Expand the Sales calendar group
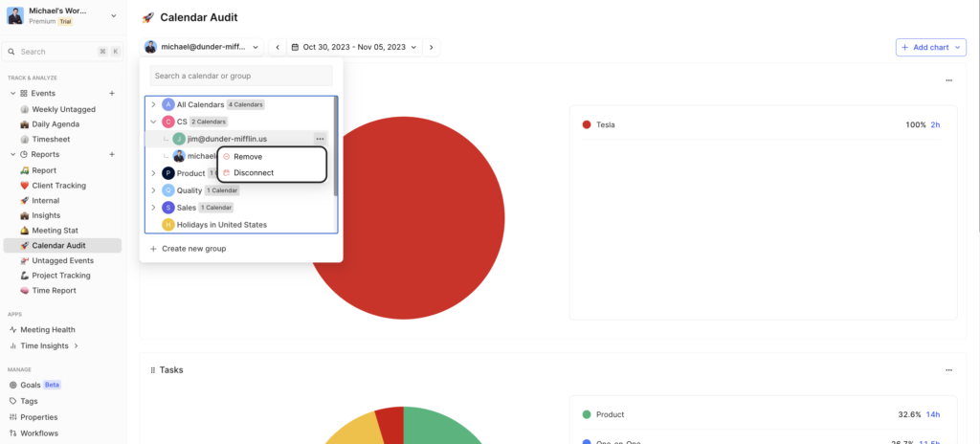980x444 pixels. click(154, 207)
